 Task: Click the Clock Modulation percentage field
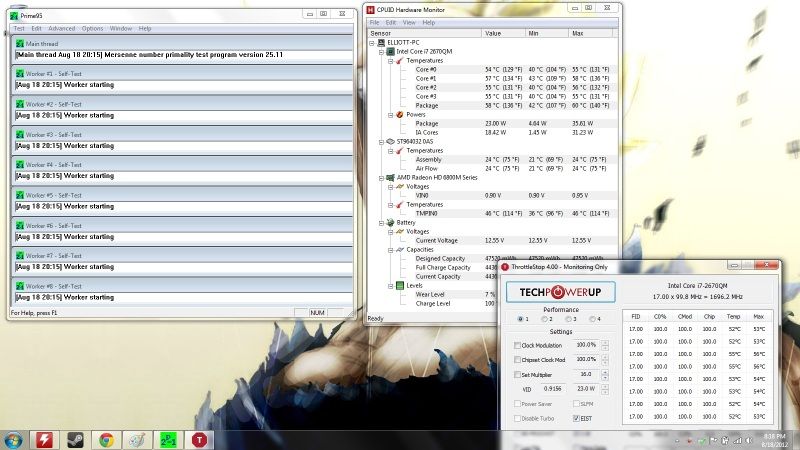coord(586,345)
